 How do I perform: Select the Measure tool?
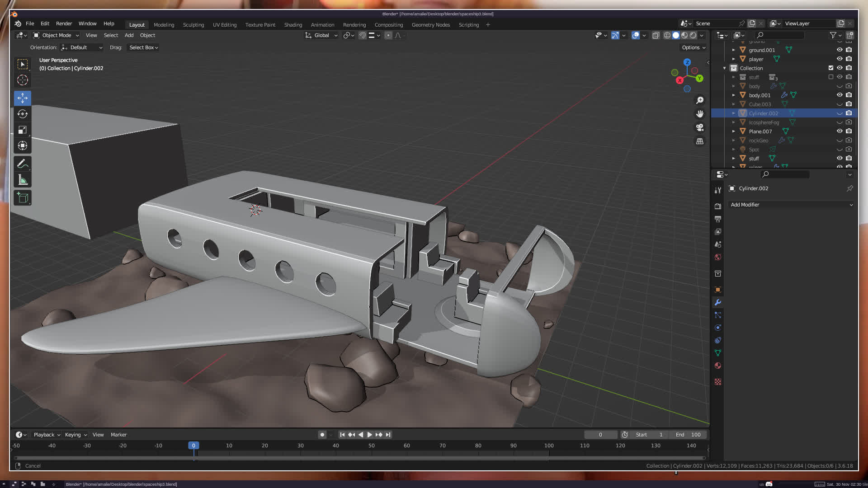point(23,180)
